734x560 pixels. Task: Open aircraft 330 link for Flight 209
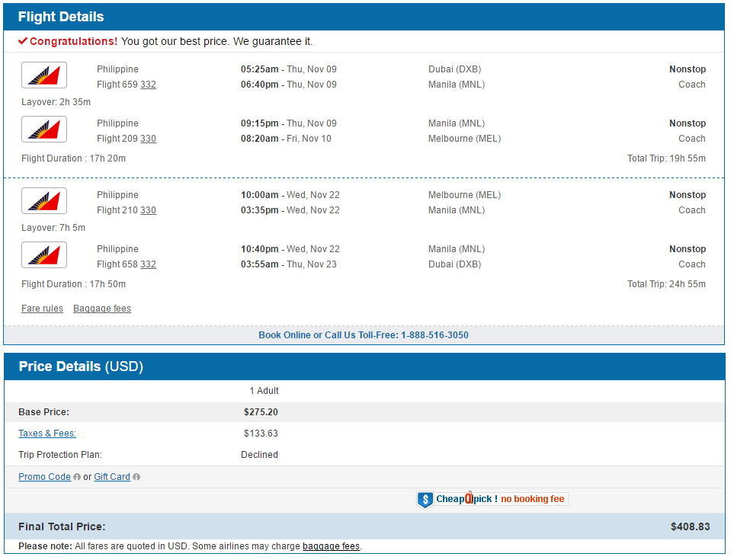click(x=148, y=139)
